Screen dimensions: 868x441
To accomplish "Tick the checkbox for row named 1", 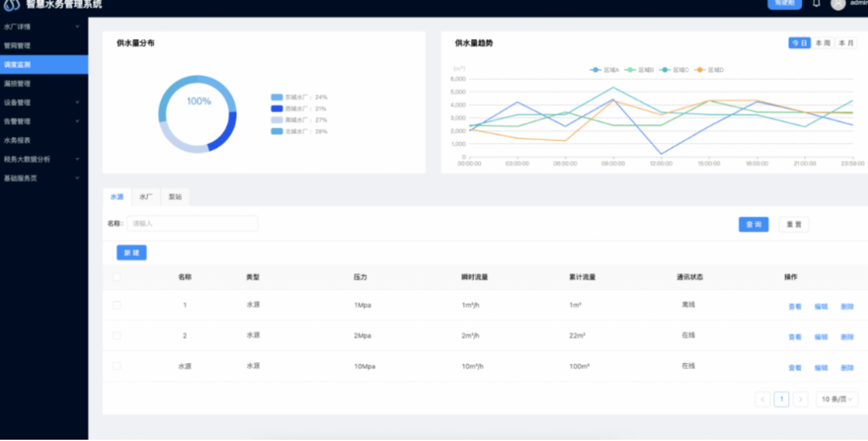I will click(x=116, y=305).
